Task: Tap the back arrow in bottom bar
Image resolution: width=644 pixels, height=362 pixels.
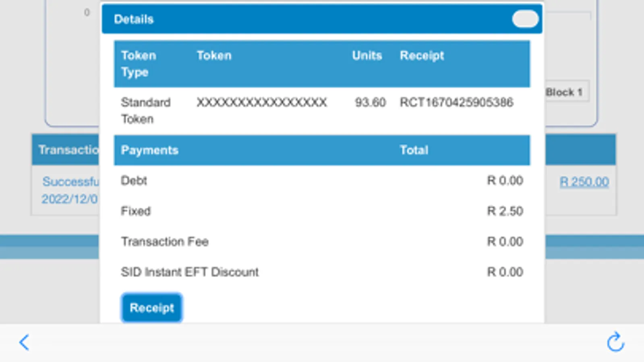Action: tap(24, 343)
